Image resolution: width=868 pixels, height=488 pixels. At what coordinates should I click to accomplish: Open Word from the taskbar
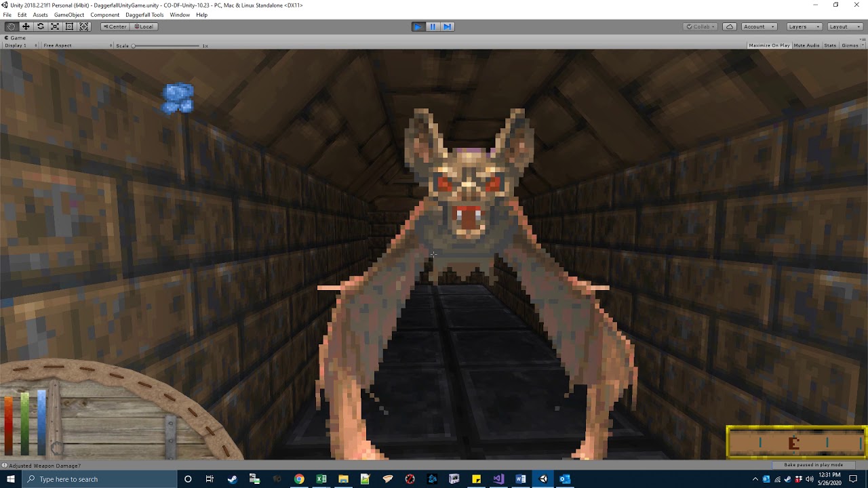click(521, 479)
